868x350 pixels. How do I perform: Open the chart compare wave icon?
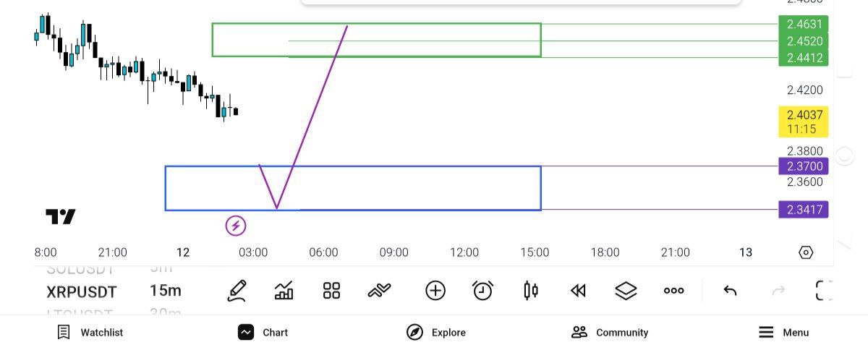point(379,291)
